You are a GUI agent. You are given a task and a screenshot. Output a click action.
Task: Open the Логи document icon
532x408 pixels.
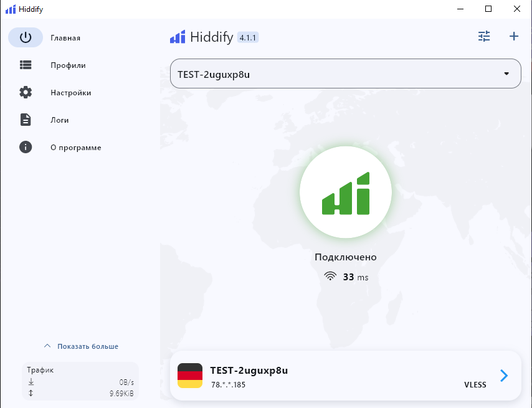26,120
